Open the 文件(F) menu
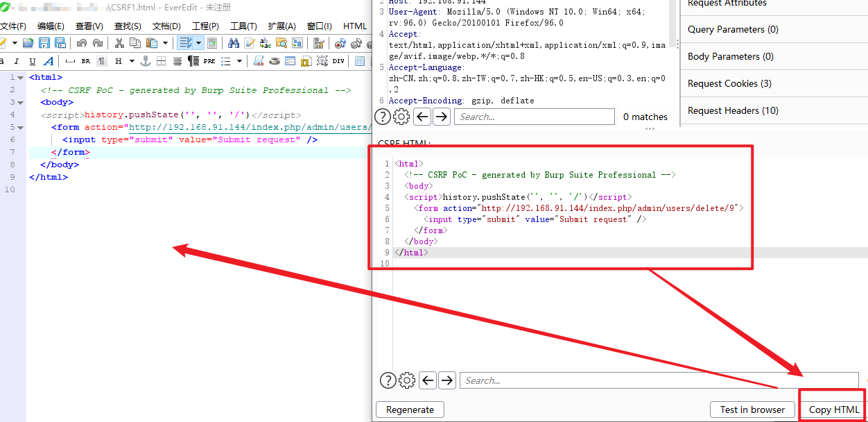Image resolution: width=868 pixels, height=422 pixels. point(12,26)
